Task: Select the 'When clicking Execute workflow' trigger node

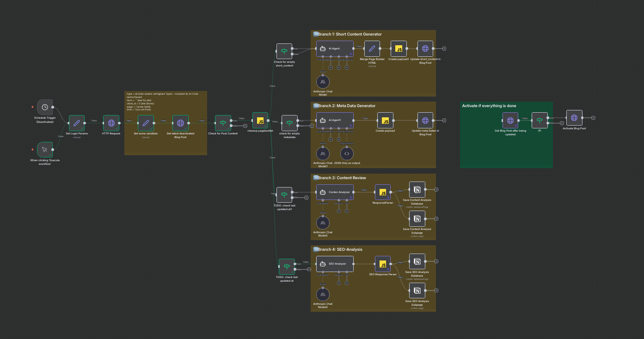Action: click(x=45, y=150)
